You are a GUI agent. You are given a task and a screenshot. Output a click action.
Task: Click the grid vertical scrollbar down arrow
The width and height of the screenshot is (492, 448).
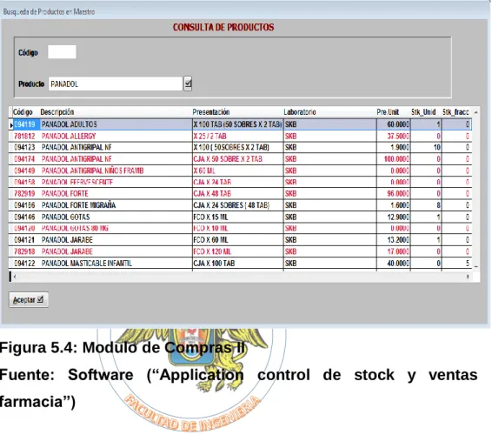476,266
